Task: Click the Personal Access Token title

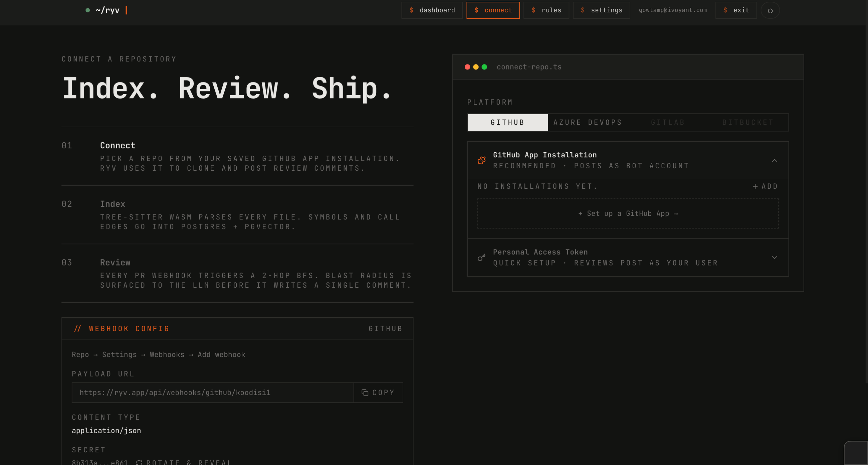Action: [540, 252]
